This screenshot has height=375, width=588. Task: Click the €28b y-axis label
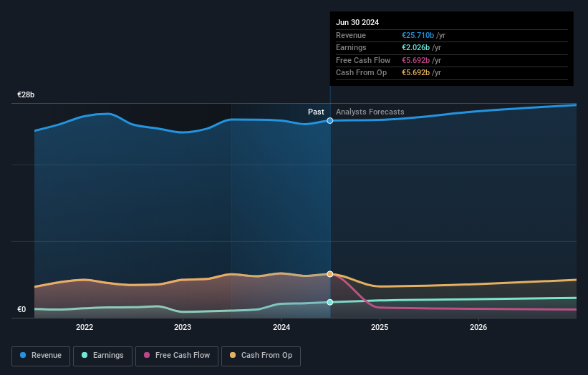26,94
